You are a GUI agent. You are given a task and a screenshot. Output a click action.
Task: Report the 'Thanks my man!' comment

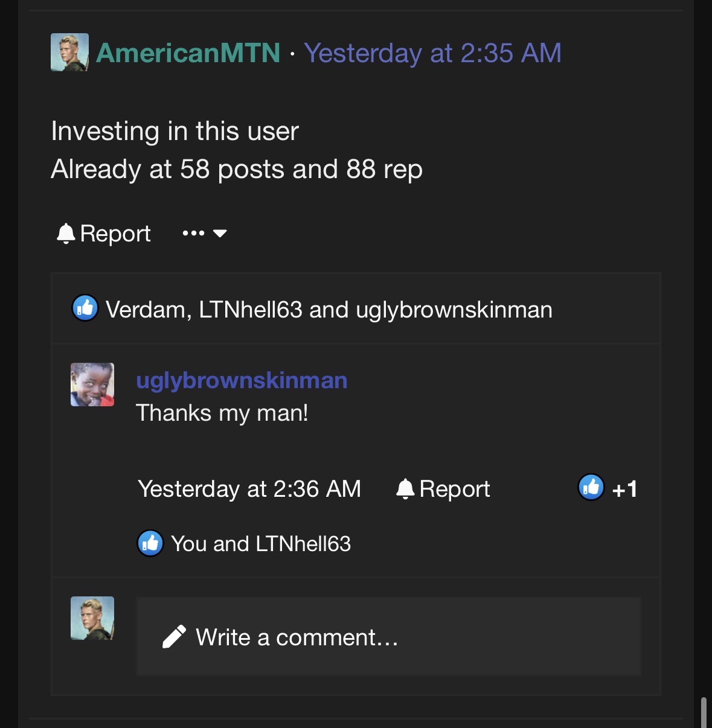click(454, 489)
